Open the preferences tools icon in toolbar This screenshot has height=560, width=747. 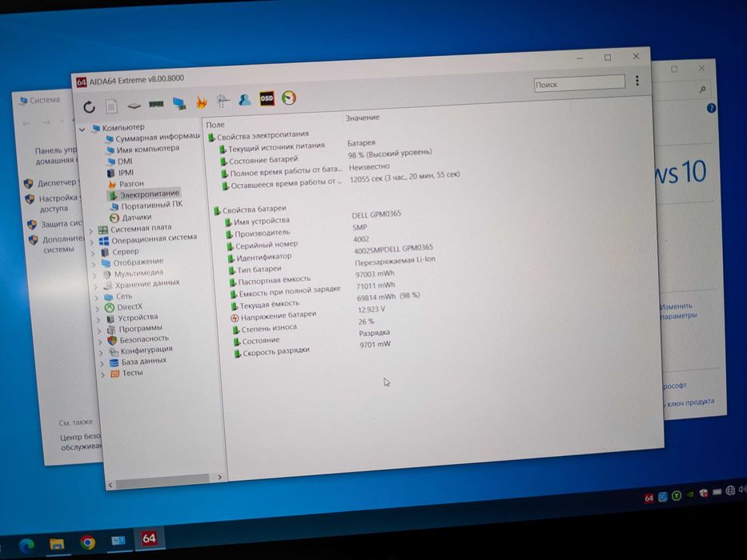(x=223, y=101)
